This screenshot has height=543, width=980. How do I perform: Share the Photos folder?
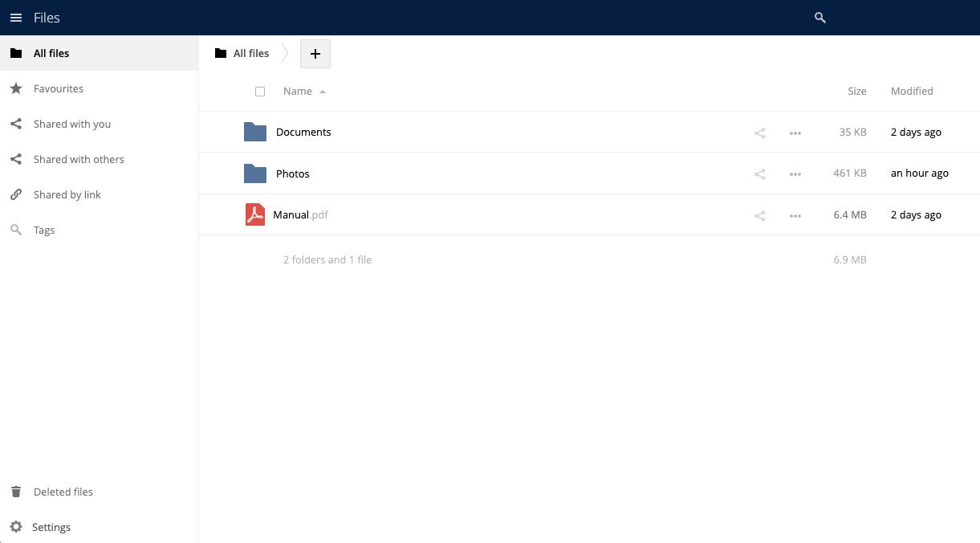(x=759, y=174)
